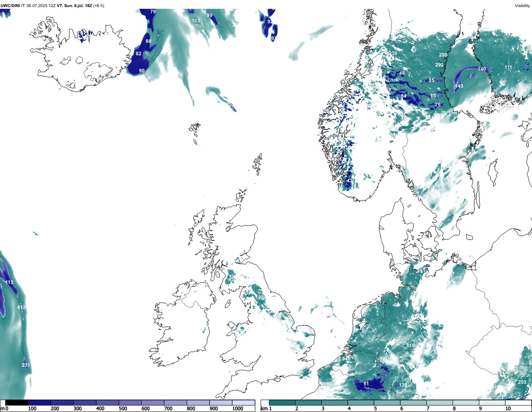
Task: Click the '10' label on the km legend
Action: [x=508, y=409]
